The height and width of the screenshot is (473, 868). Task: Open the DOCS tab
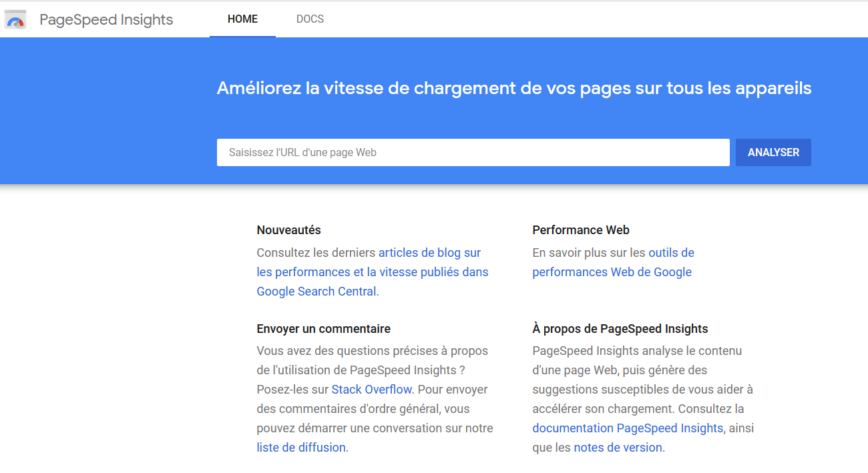(310, 19)
